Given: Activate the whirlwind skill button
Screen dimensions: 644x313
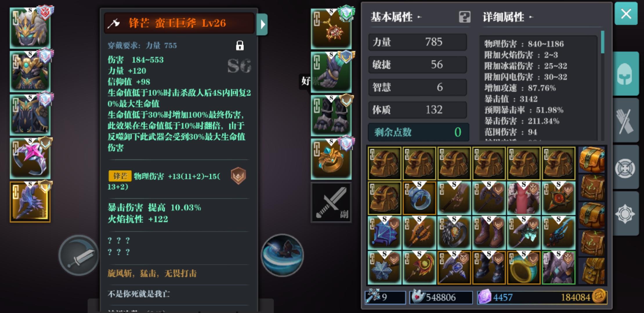Looking at the screenshot, I should 282,255.
